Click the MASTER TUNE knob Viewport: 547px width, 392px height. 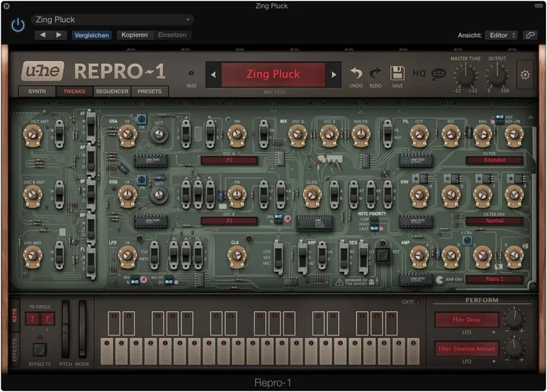pos(465,76)
